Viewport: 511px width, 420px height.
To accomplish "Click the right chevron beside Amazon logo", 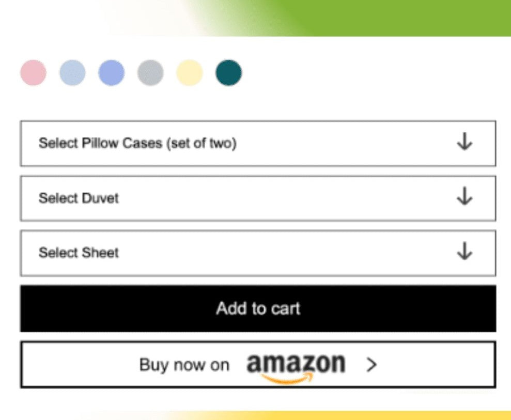I will (x=371, y=365).
